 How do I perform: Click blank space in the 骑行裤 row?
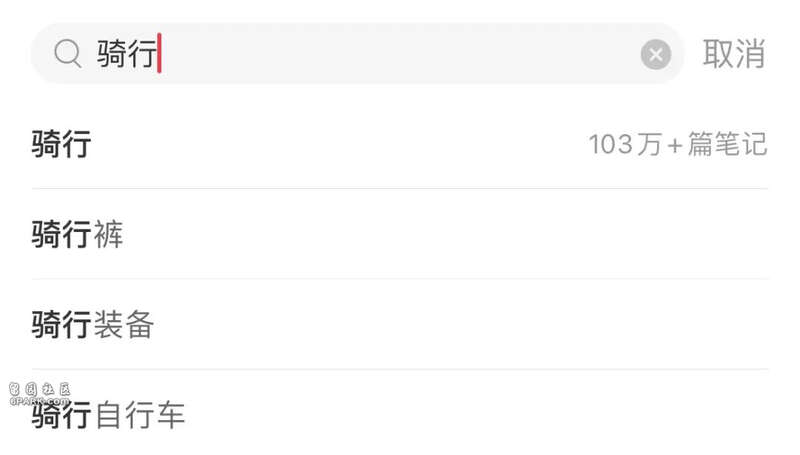(x=445, y=234)
